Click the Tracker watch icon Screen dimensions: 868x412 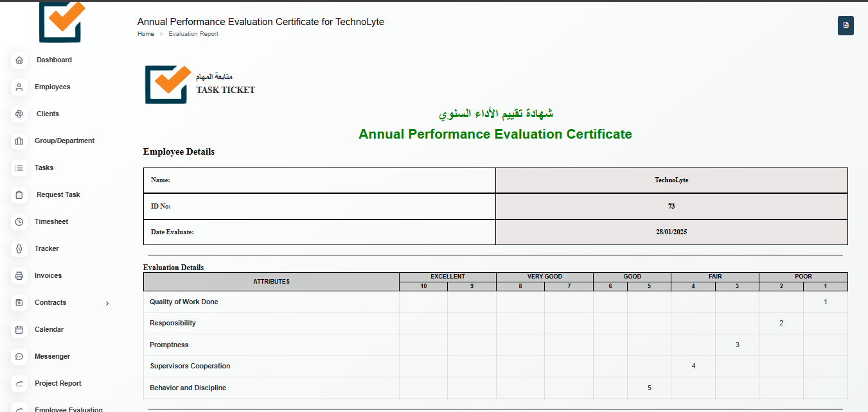coord(19,249)
